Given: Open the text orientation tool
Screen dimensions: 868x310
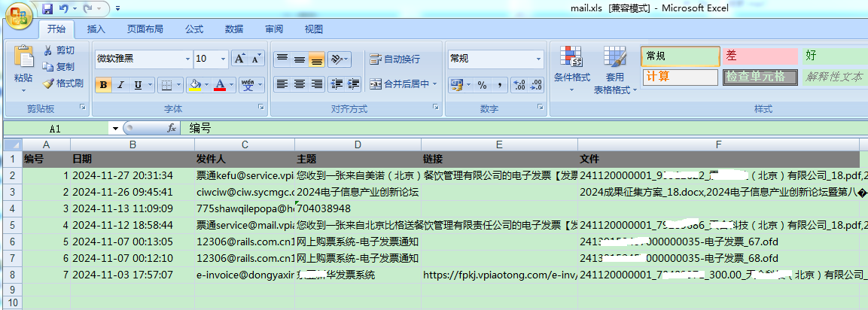Looking at the screenshot, I should [x=339, y=59].
